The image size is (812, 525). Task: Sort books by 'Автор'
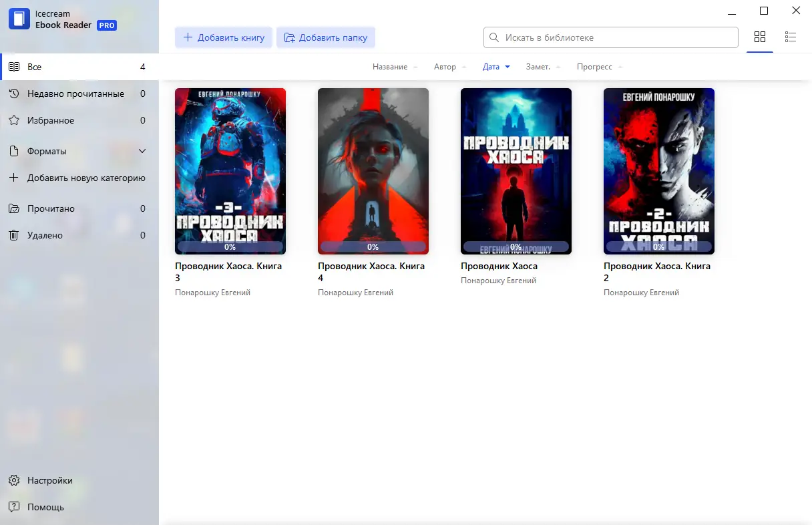[x=450, y=67]
